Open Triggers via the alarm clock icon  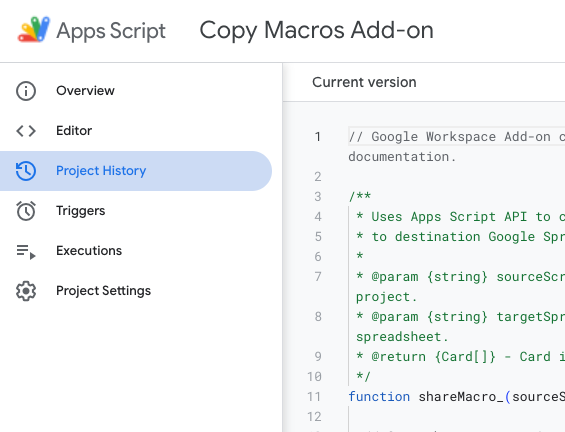[x=26, y=211]
